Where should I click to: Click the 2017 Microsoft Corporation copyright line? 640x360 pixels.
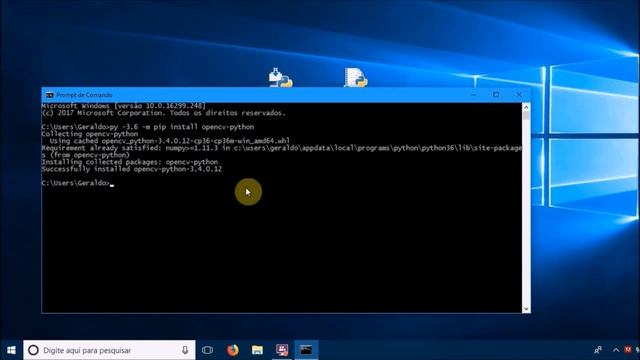[163, 113]
